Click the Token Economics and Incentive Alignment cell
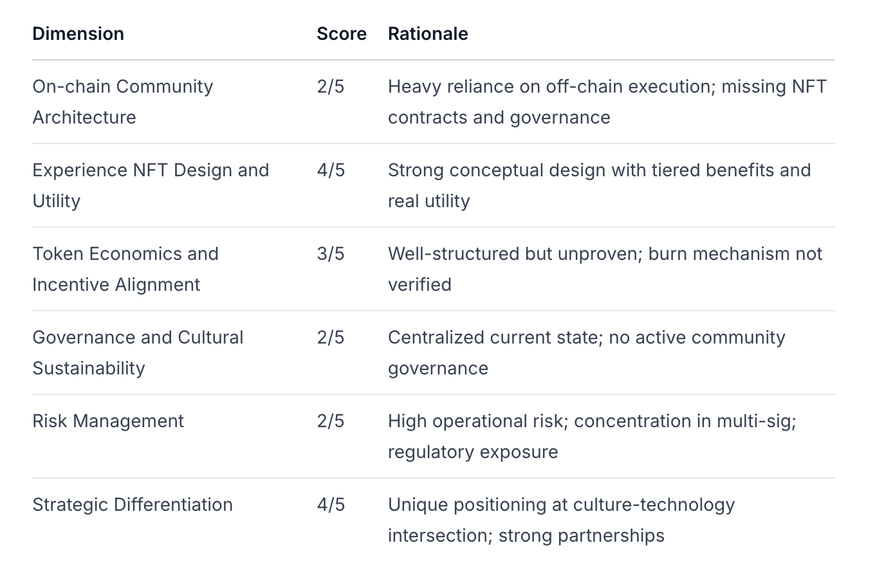Viewport: 875px width, 588px height. pos(125,269)
